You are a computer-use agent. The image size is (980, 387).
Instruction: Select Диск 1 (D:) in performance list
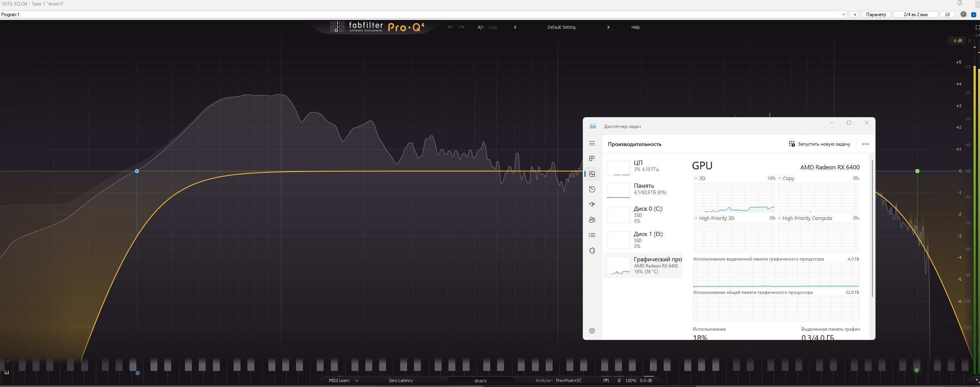[x=643, y=240]
